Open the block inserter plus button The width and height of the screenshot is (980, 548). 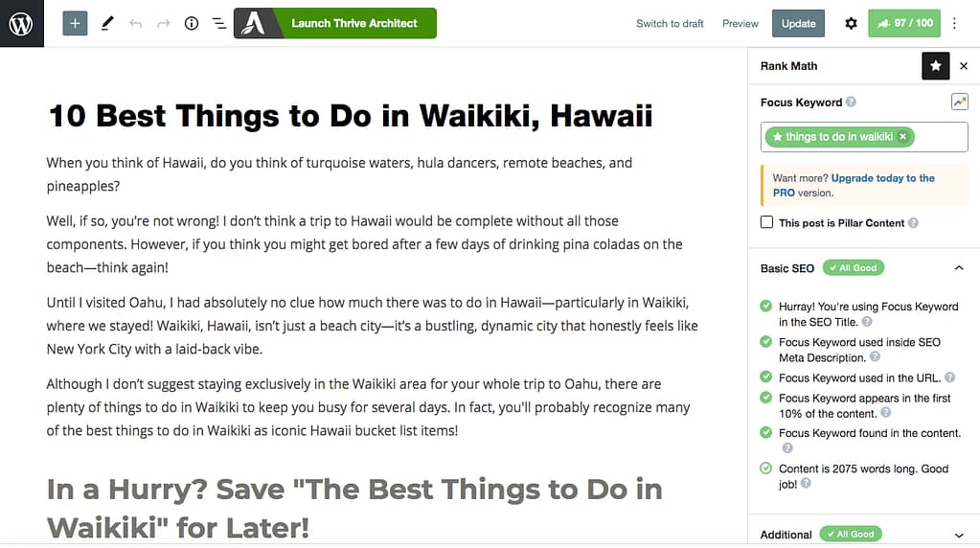tap(75, 23)
